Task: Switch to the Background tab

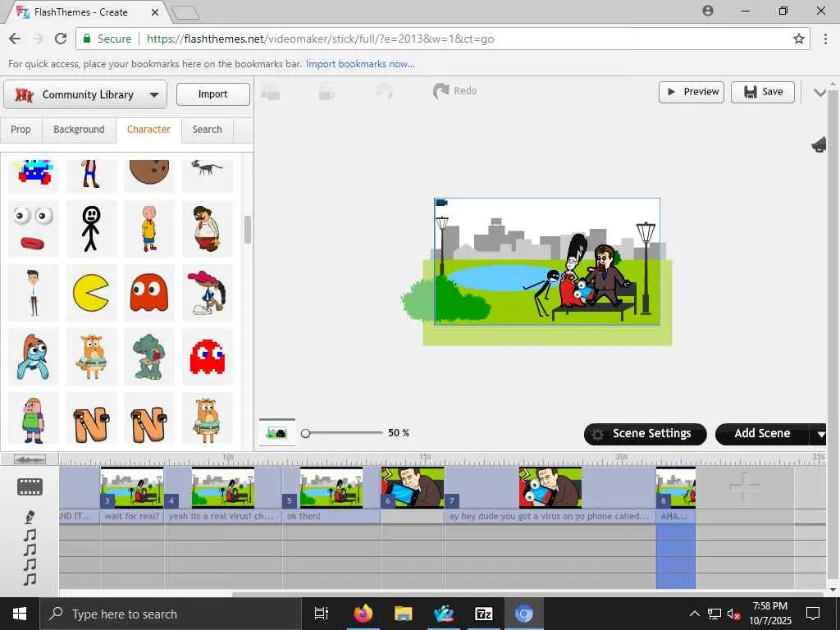Action: 79,129
